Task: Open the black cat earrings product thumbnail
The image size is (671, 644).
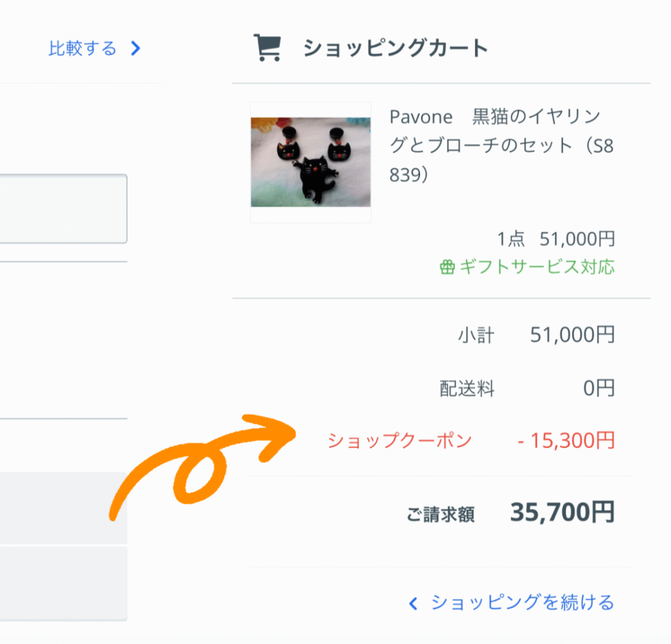Action: (311, 162)
